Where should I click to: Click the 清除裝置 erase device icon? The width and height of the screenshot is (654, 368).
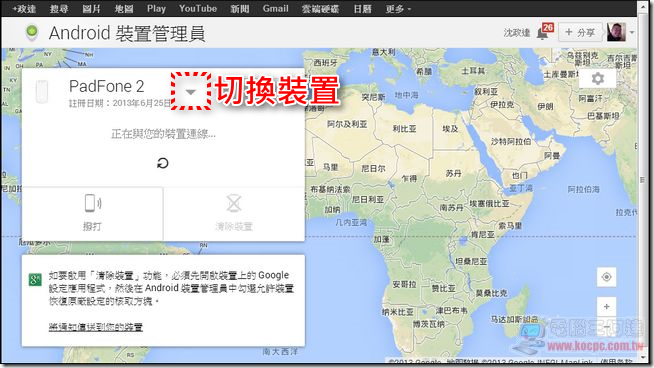coord(234,204)
